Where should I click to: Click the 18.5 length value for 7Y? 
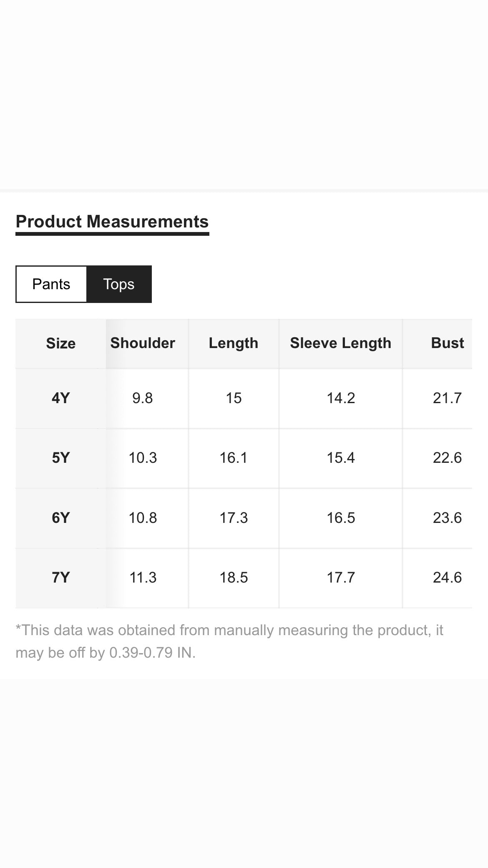234,578
